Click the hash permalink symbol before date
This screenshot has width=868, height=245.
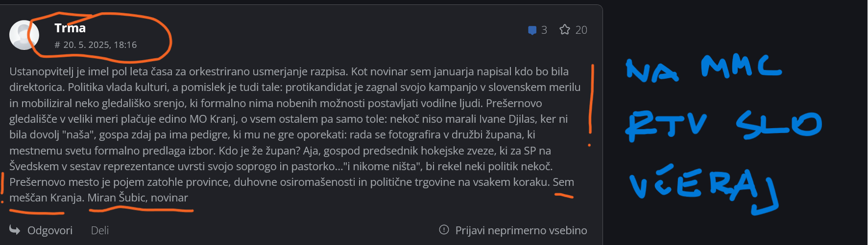click(x=57, y=45)
